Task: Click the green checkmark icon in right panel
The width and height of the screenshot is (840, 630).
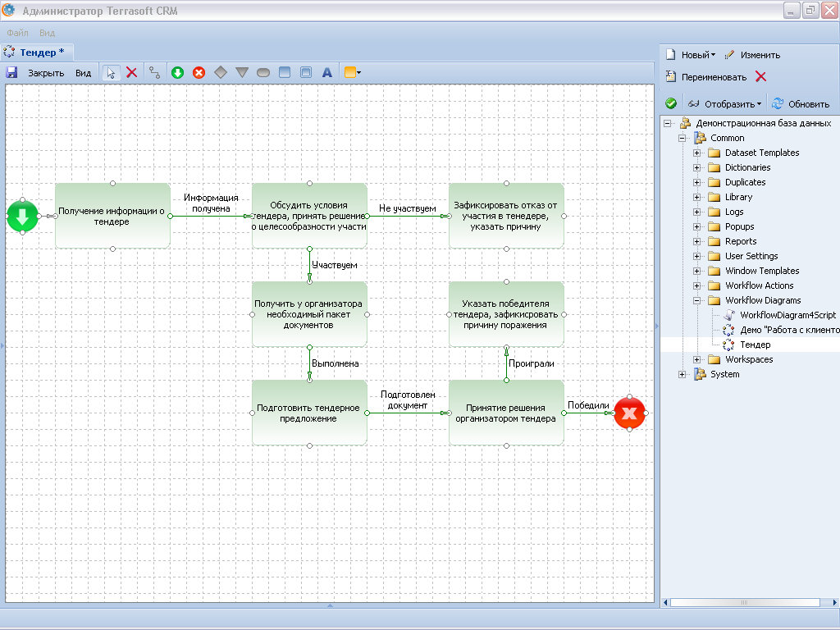Action: (671, 103)
